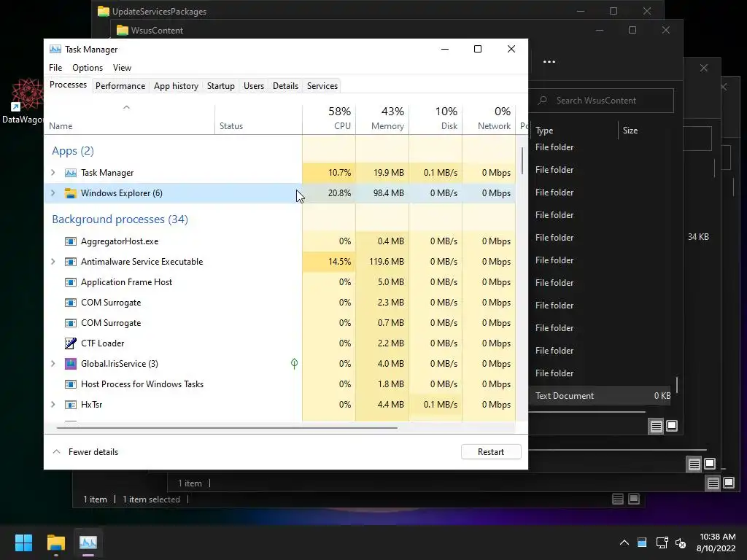Sort processes by Name column header

point(130,118)
